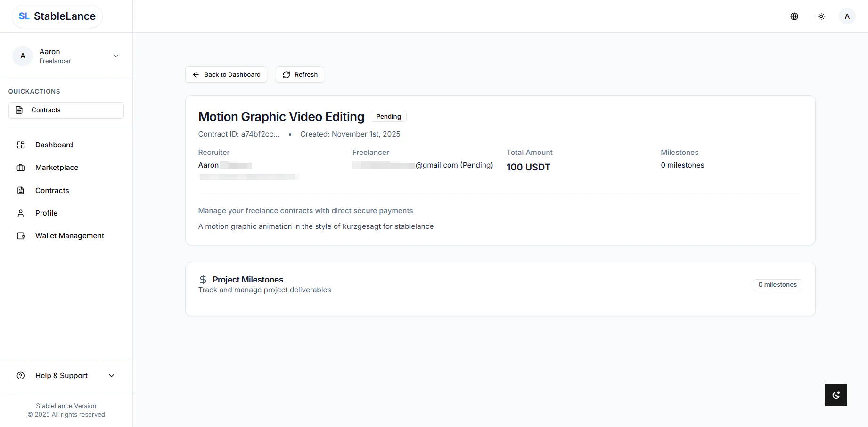Select the Marketplace sidebar icon
This screenshot has height=427, width=868.
click(20, 168)
